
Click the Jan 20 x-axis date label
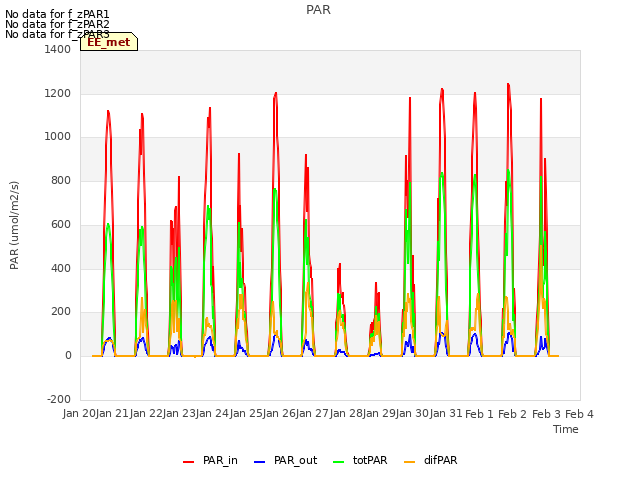click(79, 414)
